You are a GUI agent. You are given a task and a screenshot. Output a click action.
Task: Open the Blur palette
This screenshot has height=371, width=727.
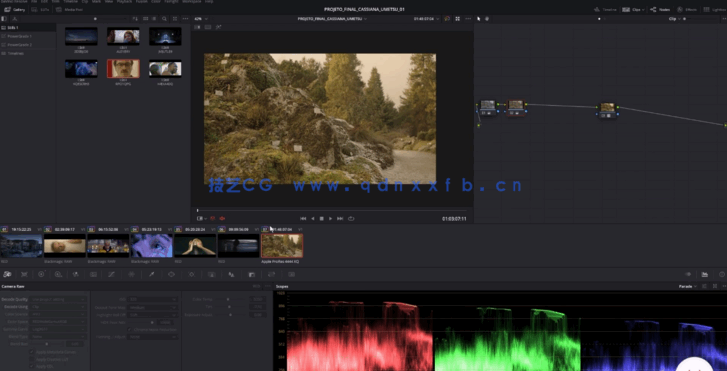click(x=231, y=274)
